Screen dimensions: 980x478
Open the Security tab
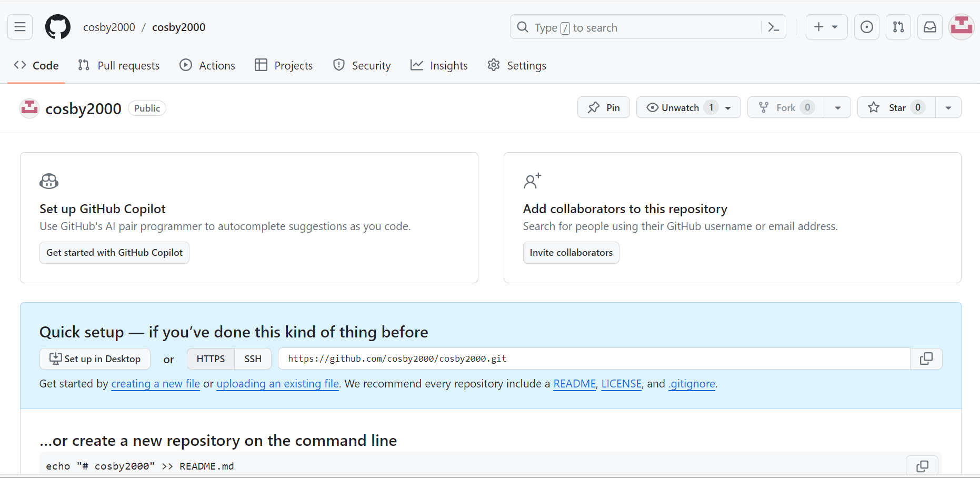tap(362, 65)
